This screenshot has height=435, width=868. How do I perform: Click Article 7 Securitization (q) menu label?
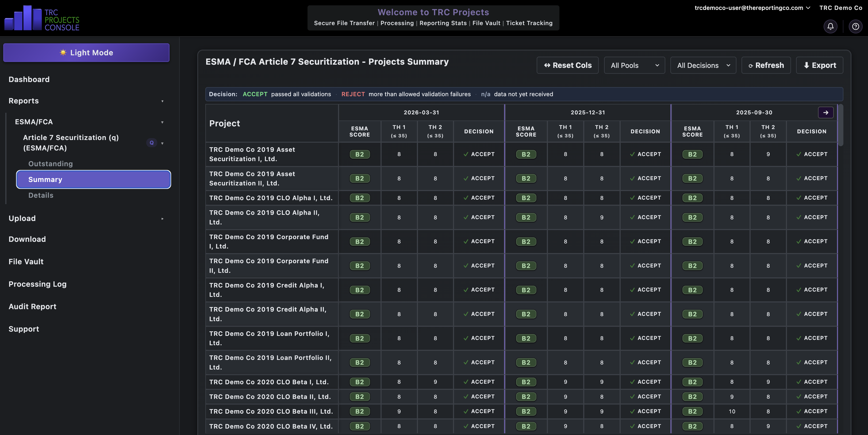click(x=71, y=143)
